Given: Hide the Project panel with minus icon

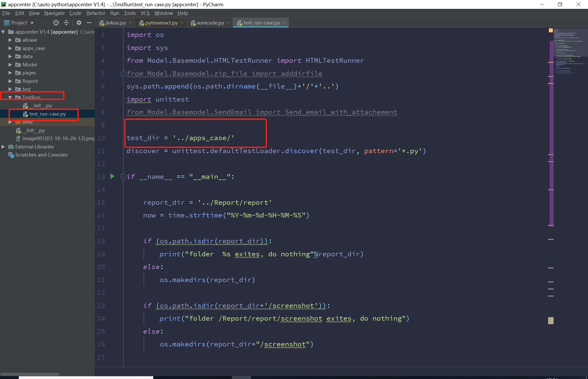Looking at the screenshot, I should [89, 23].
